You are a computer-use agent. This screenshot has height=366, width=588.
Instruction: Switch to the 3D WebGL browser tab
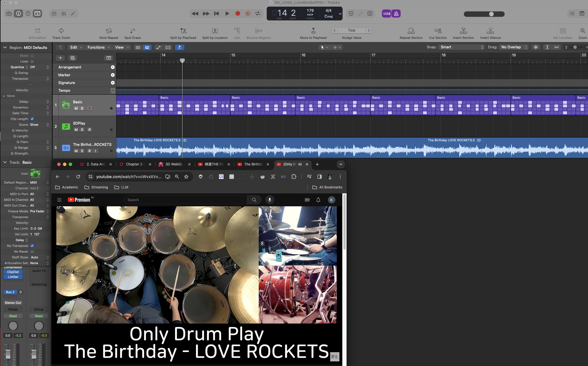[174, 164]
